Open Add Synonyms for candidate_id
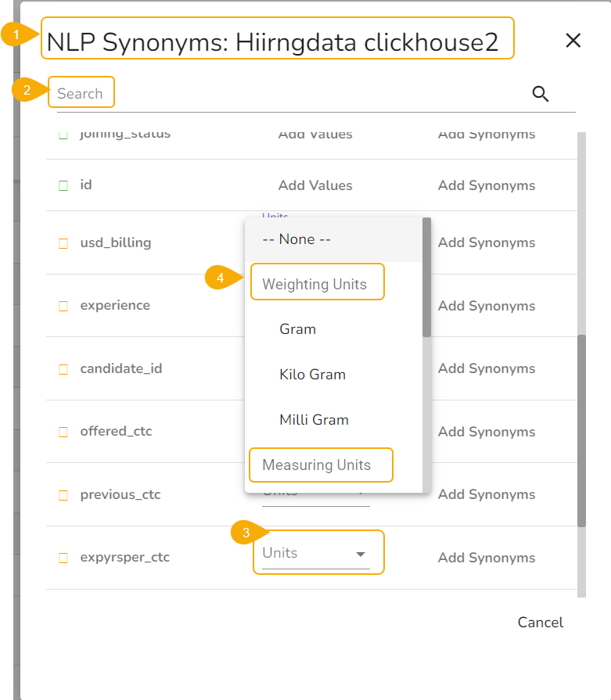The image size is (611, 700). 487,368
